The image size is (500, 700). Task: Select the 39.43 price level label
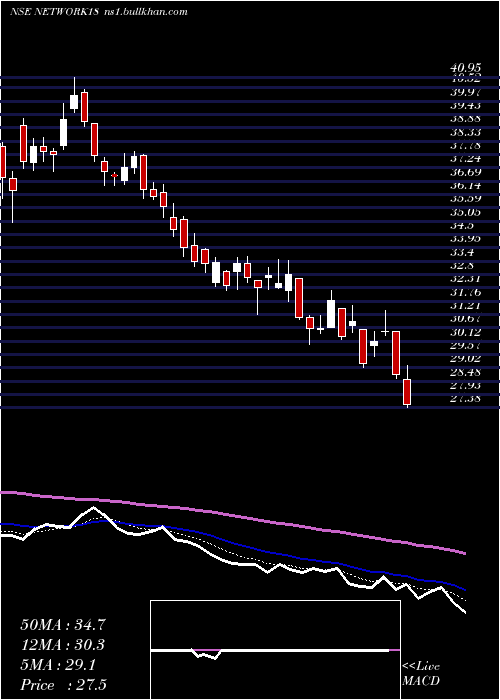tap(466, 105)
